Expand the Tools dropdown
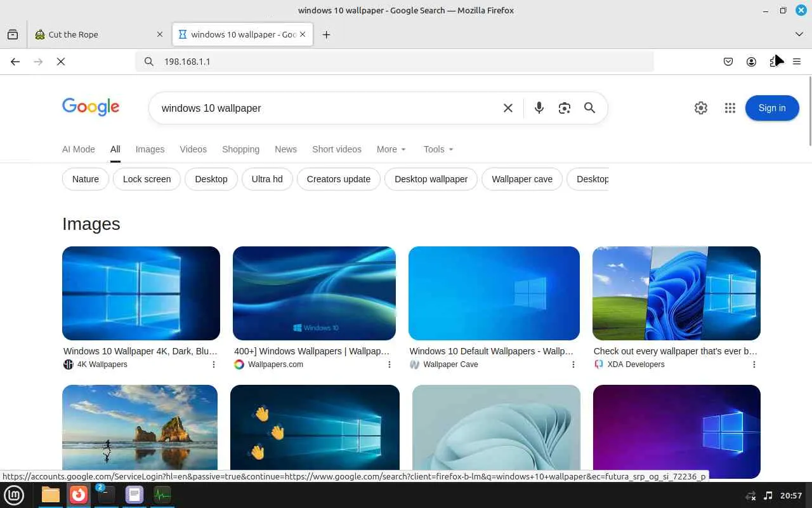The height and width of the screenshot is (508, 812). coord(438,149)
